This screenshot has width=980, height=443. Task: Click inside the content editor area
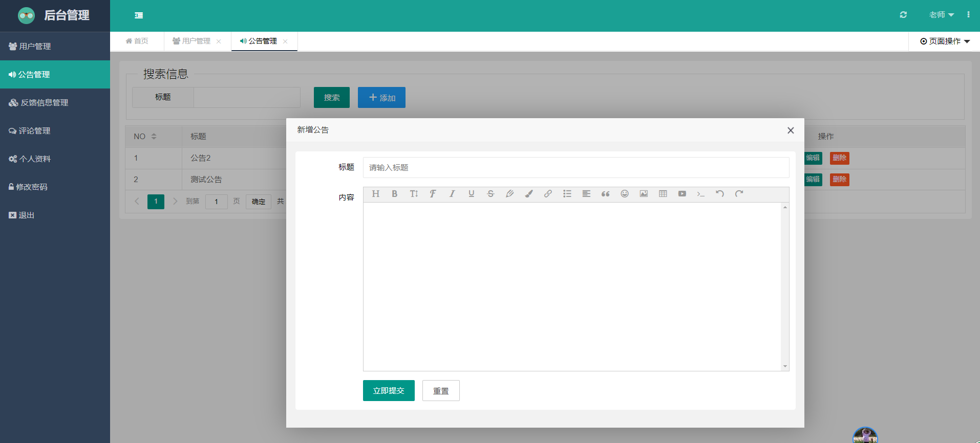point(572,286)
